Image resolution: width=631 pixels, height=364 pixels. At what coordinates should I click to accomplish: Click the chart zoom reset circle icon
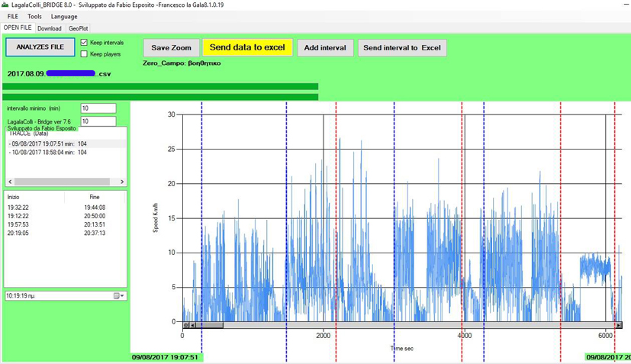pos(184,325)
